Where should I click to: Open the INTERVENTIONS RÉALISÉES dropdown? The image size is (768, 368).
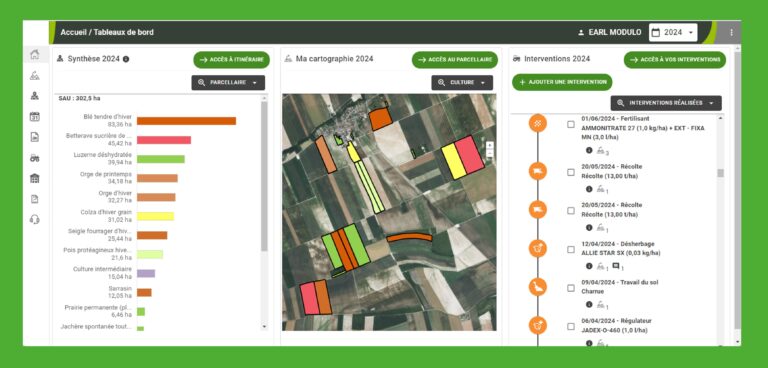[x=666, y=103]
